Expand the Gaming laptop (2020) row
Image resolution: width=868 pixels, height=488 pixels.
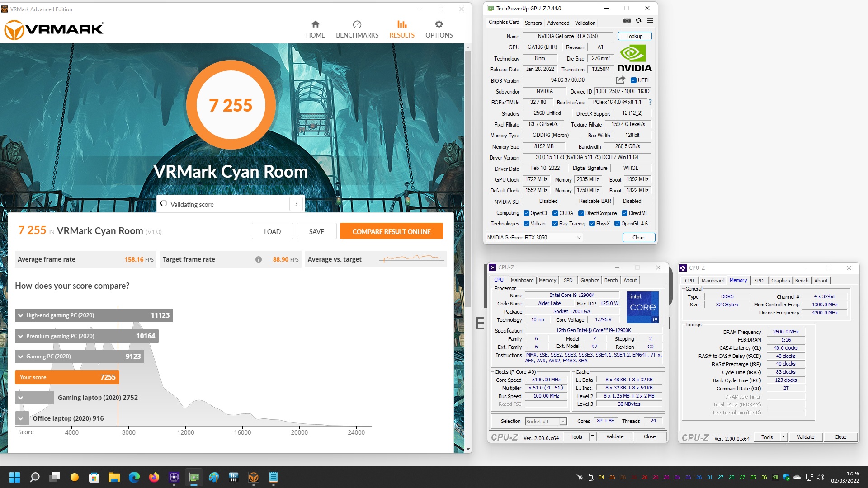pyautogui.click(x=20, y=398)
